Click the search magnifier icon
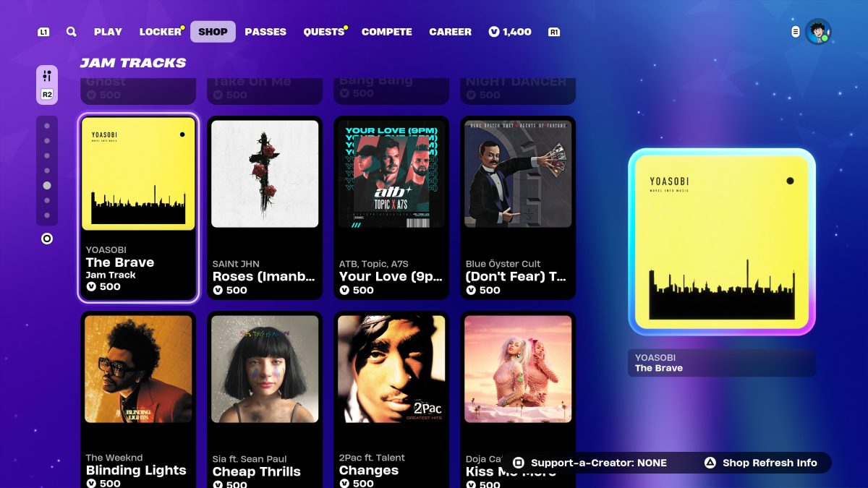Screen dimensions: 868x488 click(x=71, y=32)
